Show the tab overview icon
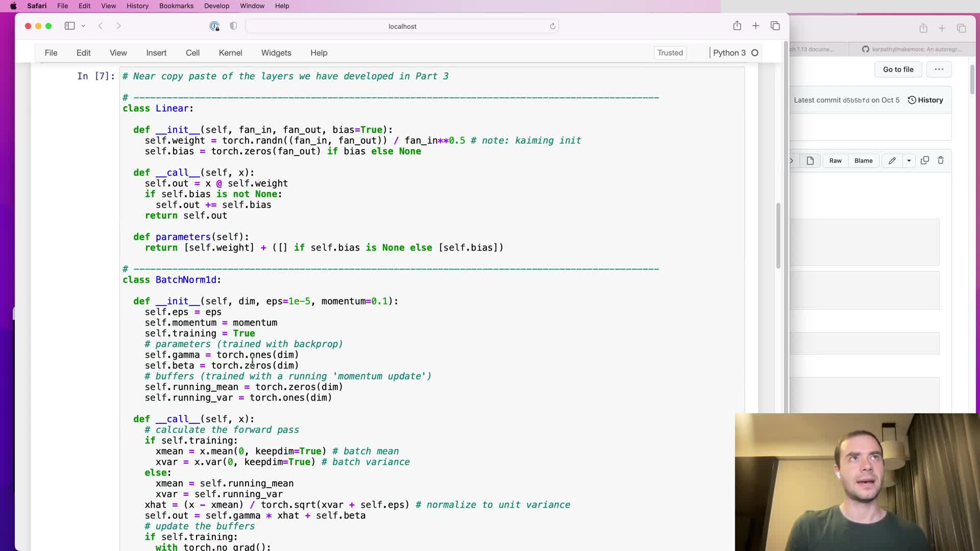Screen dimensions: 980x551 [x=775, y=26]
